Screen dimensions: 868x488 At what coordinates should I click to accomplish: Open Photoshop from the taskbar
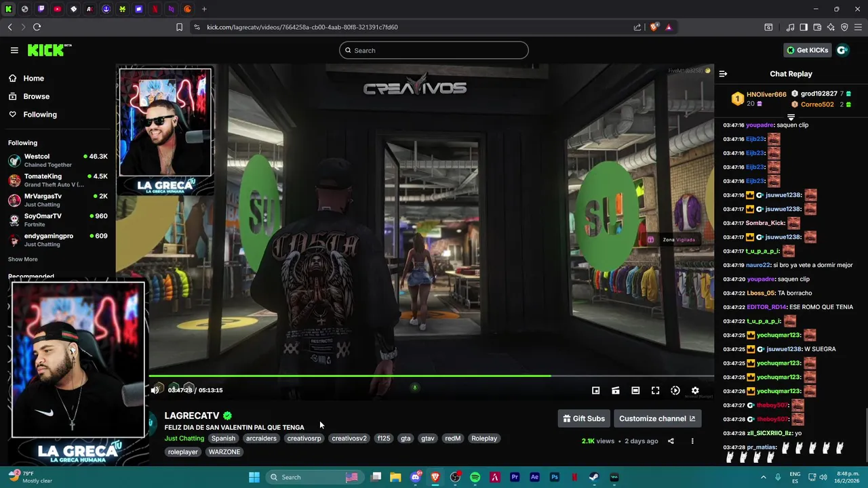[554, 477]
